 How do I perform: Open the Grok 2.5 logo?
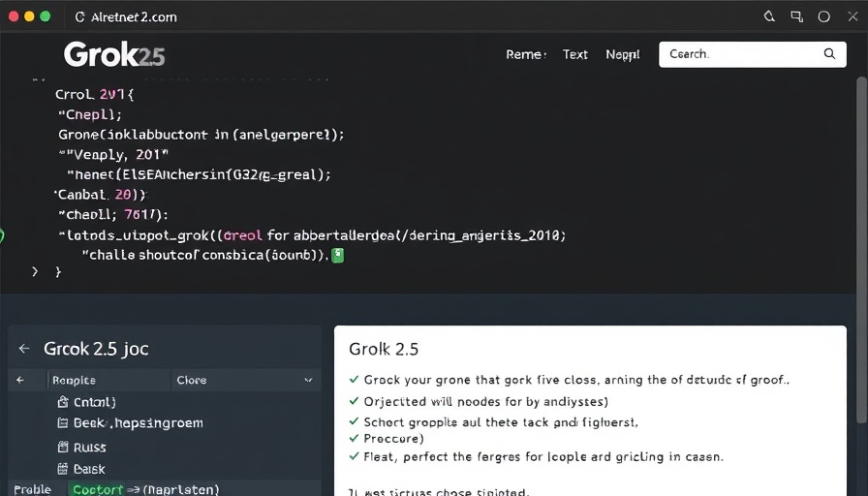(x=114, y=55)
